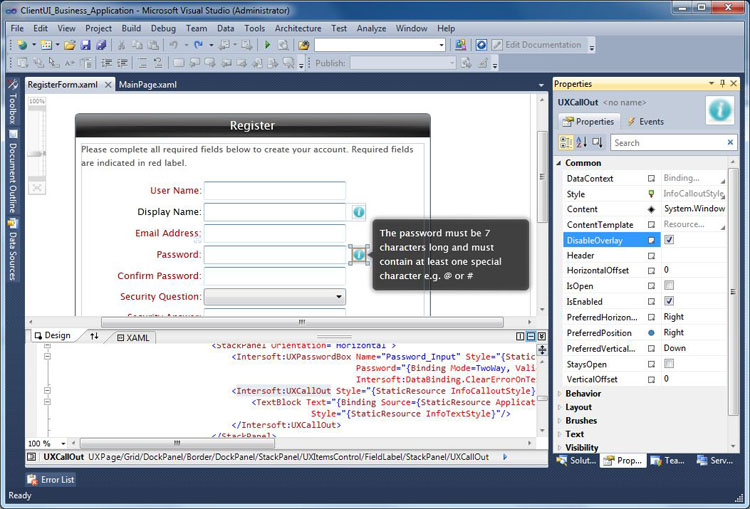Open the Analyze menu
Image resolution: width=750 pixels, height=509 pixels.
[371, 28]
